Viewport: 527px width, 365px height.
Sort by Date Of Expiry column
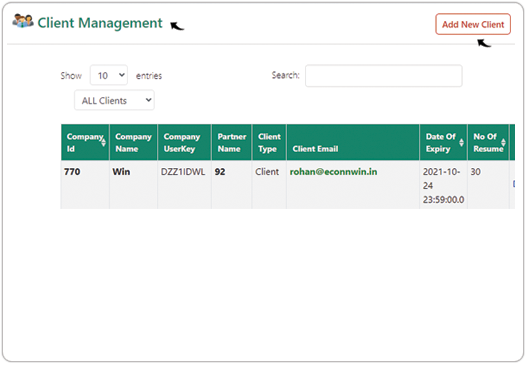point(443,143)
